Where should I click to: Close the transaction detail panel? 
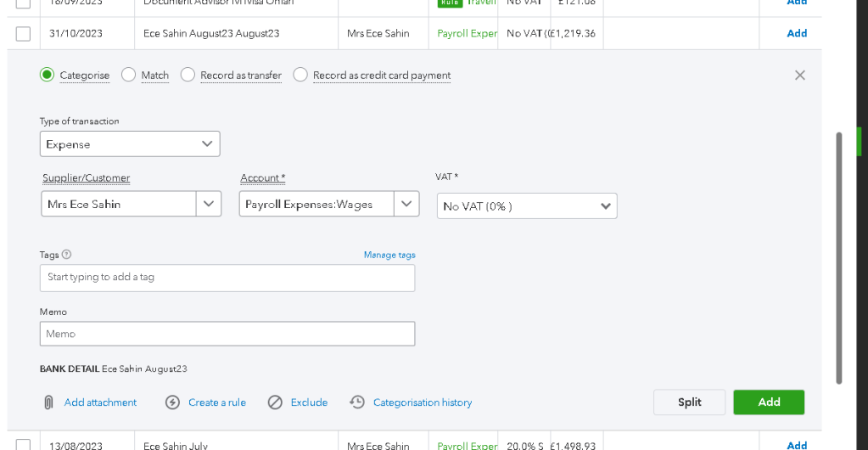pyautogui.click(x=799, y=76)
